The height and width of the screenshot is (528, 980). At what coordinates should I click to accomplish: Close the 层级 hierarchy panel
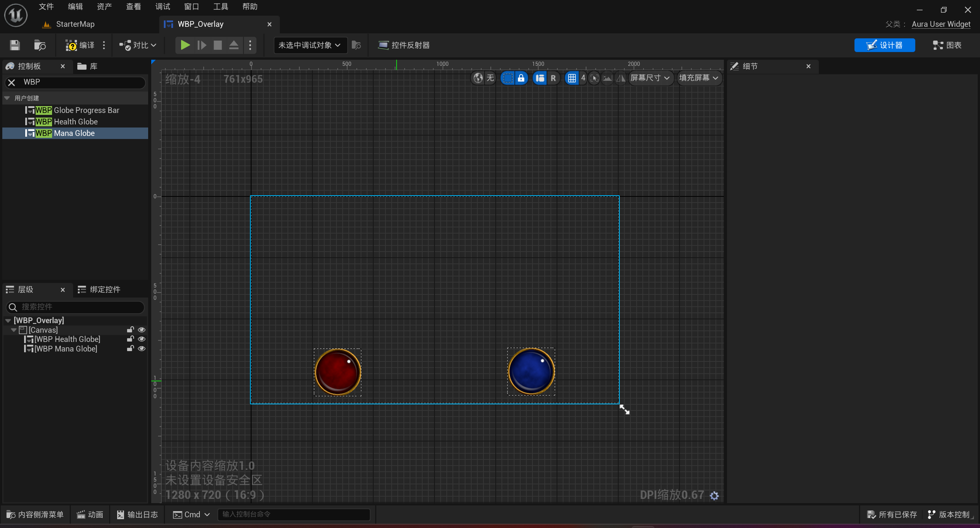tap(63, 290)
